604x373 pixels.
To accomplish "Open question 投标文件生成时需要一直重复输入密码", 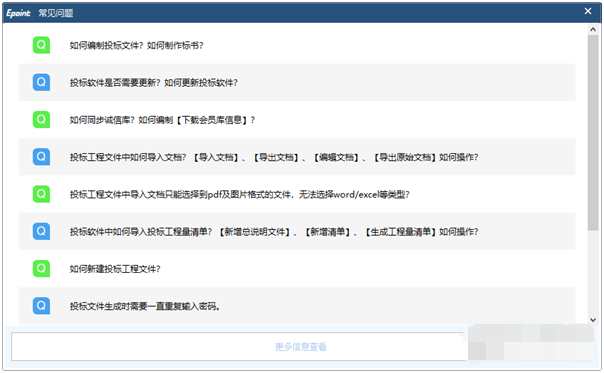I will (144, 306).
